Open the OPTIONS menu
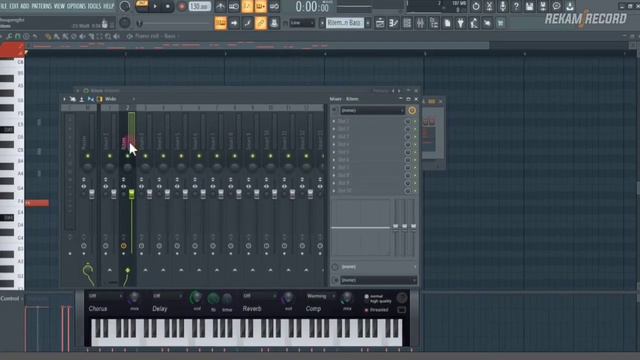Viewport: 640px width, 360px height. [76, 6]
